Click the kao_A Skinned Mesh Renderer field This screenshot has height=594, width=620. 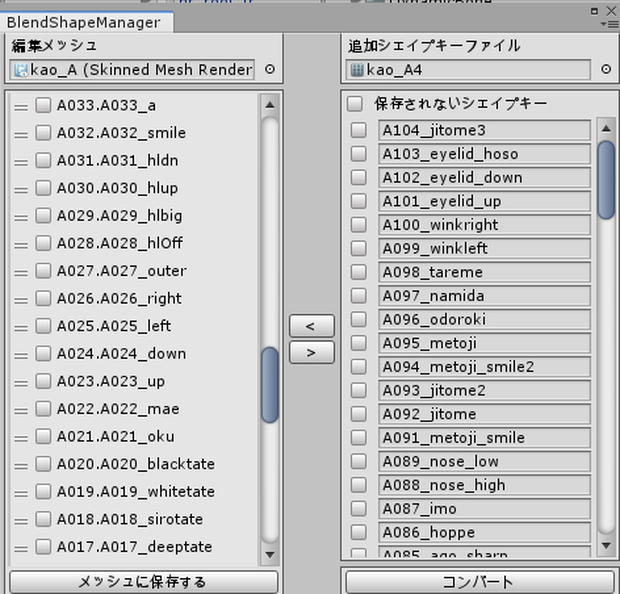[x=132, y=70]
